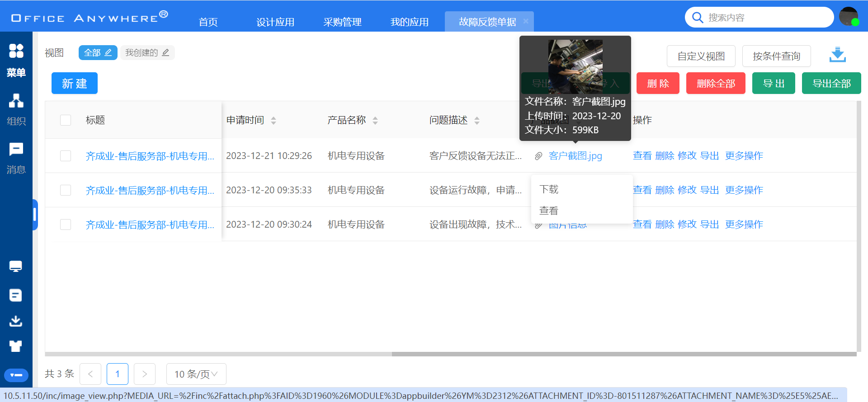Click the top-right download arrow icon
The width and height of the screenshot is (868, 402).
(x=838, y=55)
